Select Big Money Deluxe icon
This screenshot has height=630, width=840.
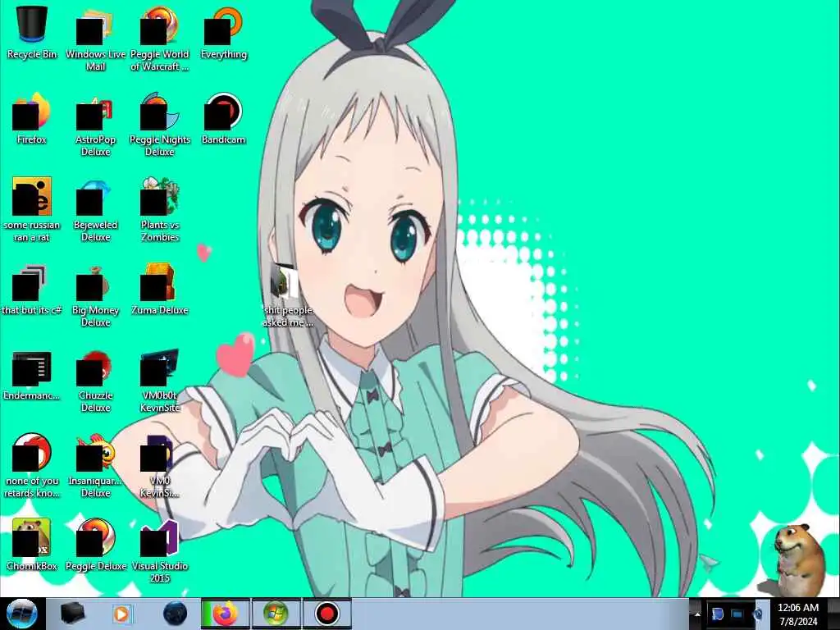coord(95,295)
